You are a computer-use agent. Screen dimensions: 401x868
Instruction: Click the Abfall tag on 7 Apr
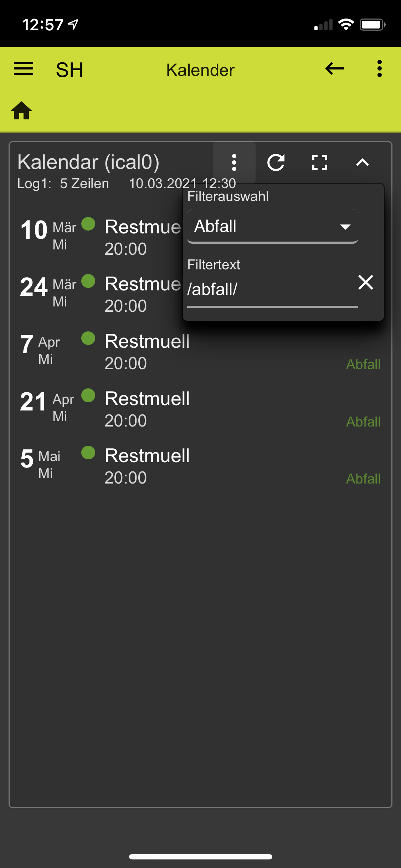tap(364, 365)
